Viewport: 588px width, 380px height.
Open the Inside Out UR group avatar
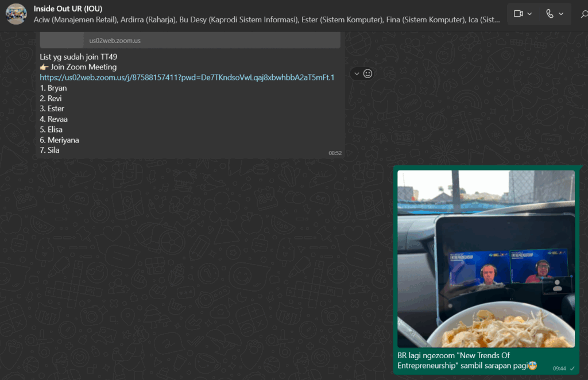point(16,14)
